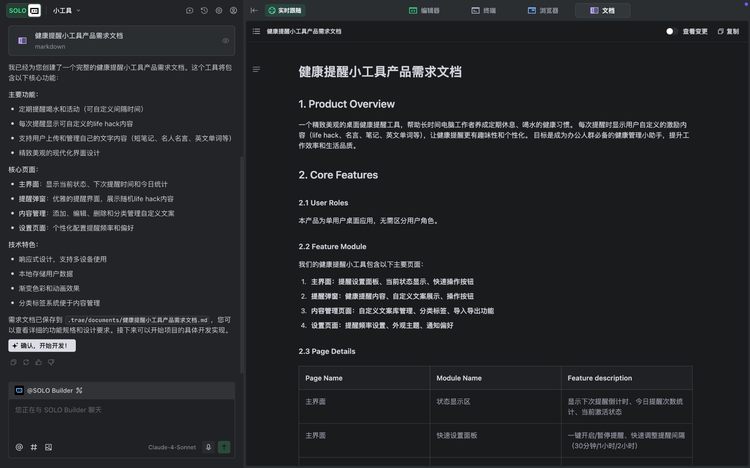Click the 确认，开始开发！ button
The image size is (750, 468).
click(x=42, y=345)
